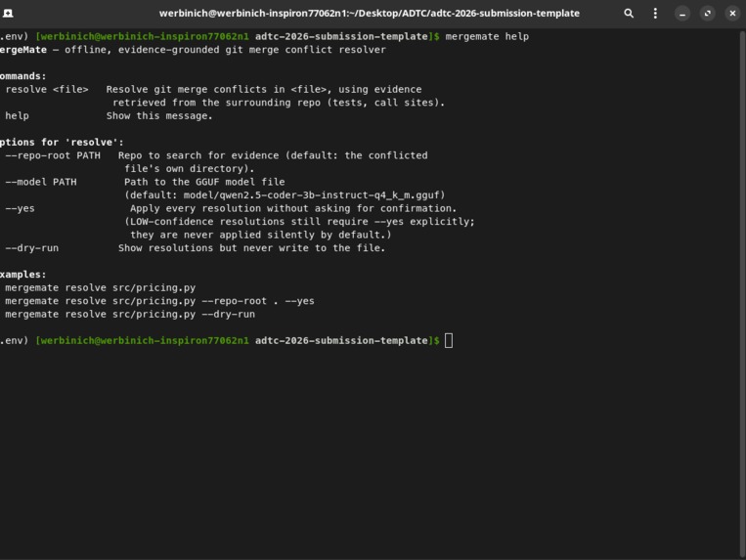Click the '--model PATH' option
Image resolution: width=746 pixels, height=560 pixels.
pos(41,182)
